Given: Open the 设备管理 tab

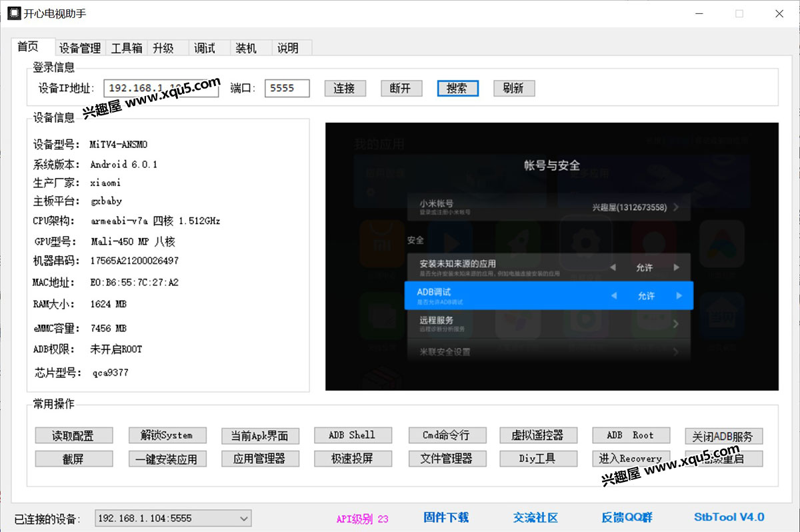Looking at the screenshot, I should (80, 48).
